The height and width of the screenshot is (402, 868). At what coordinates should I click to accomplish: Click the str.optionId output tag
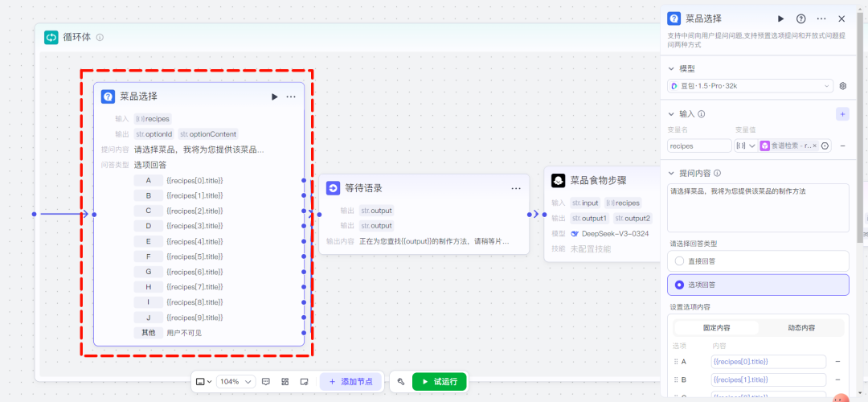[154, 134]
